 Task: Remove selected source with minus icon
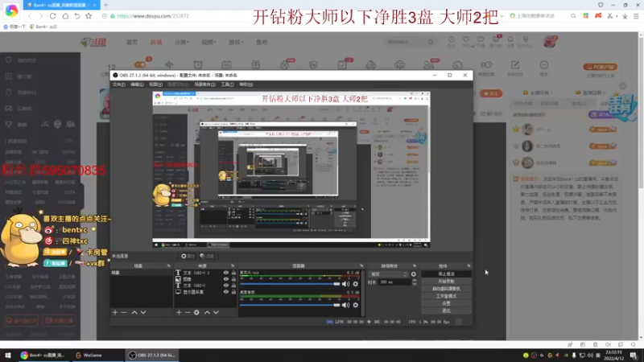[188, 313]
